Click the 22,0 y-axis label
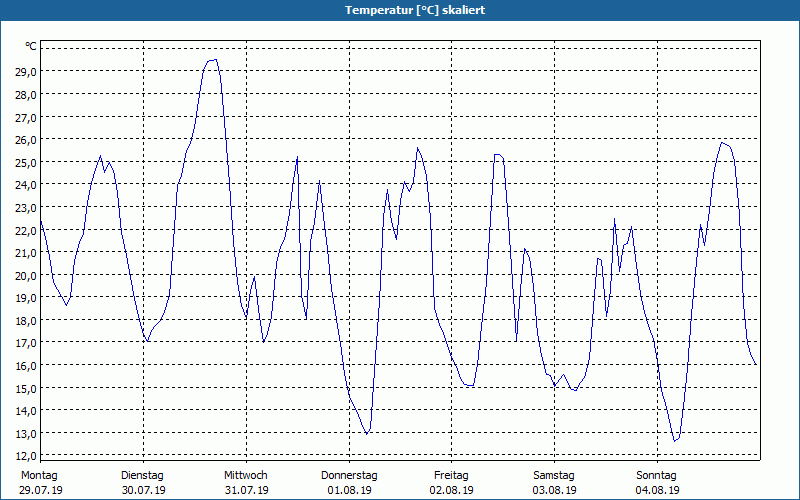800x500 pixels. [x=26, y=231]
